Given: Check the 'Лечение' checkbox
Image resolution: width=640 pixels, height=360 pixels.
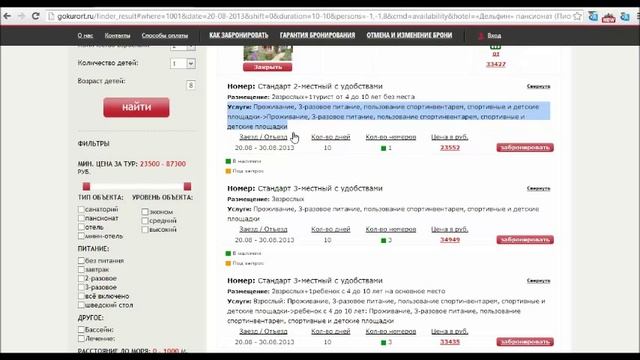Looking at the screenshot, I should pyautogui.click(x=81, y=338).
